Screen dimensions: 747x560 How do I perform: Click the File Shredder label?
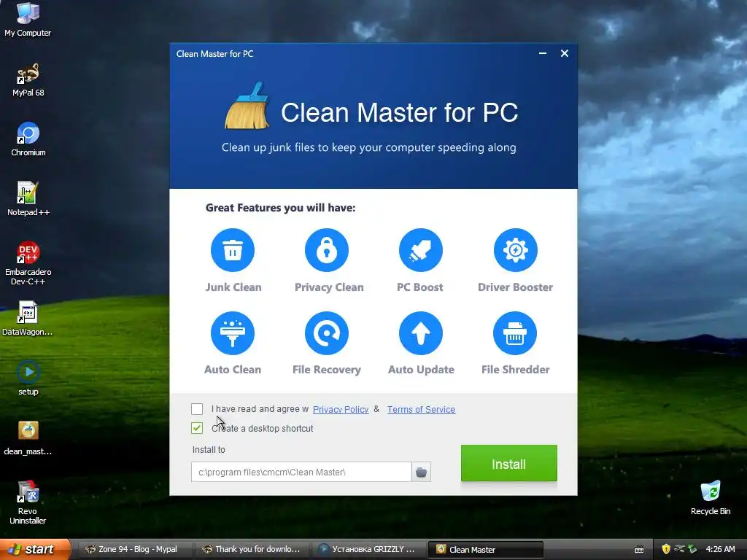(x=516, y=370)
